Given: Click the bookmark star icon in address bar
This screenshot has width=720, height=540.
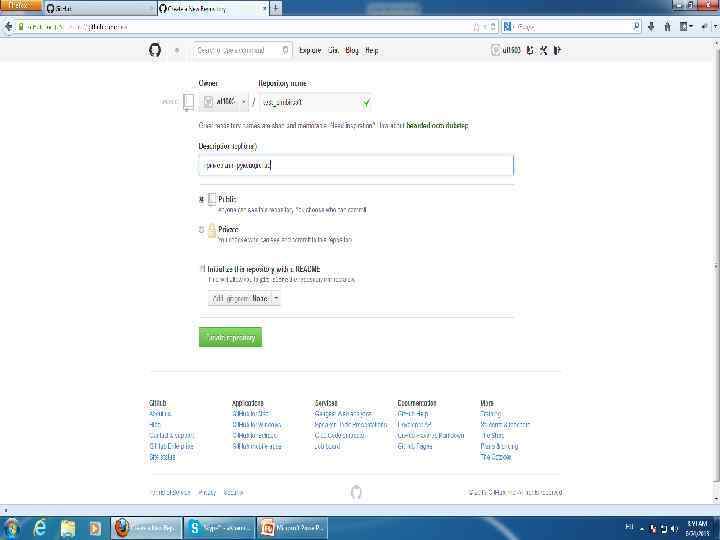Looking at the screenshot, I should (476, 27).
